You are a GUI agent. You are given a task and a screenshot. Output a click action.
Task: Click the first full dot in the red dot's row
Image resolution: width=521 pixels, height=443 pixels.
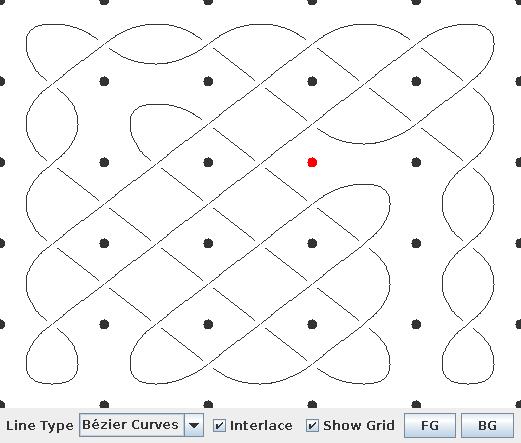[104, 162]
